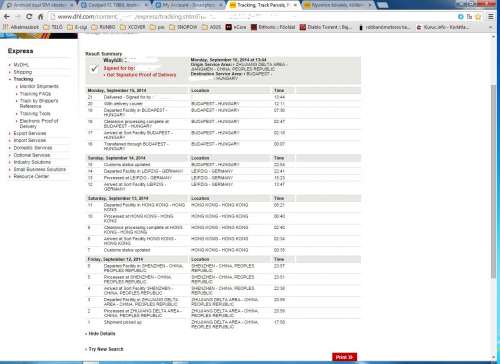Select the Delivered - Signed for by row
Viewport: 500px width, 364px height.
(223, 97)
